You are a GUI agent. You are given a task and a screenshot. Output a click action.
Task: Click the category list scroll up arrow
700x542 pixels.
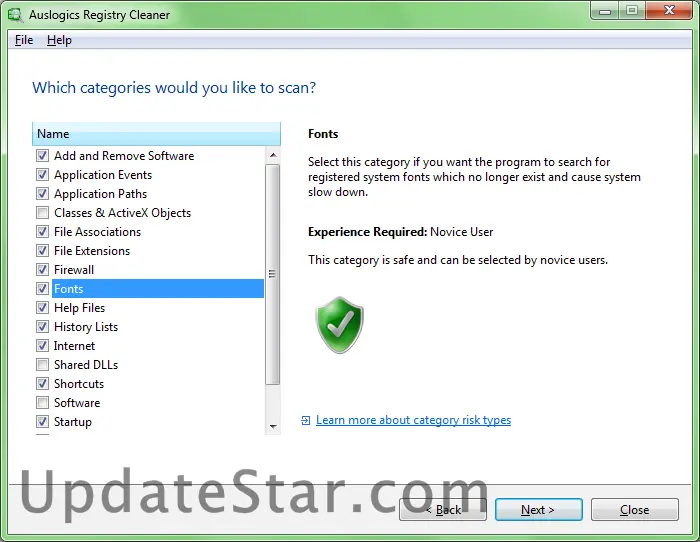click(273, 155)
